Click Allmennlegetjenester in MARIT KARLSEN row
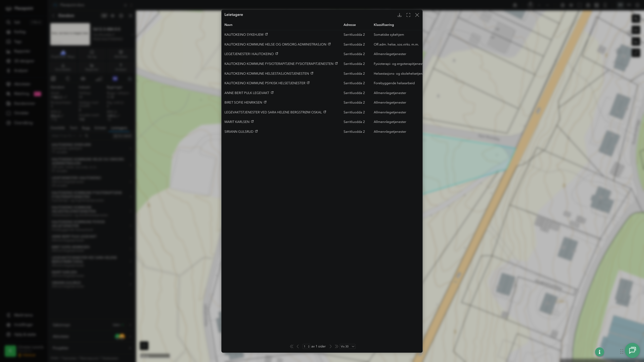644x362 pixels. coord(390,122)
